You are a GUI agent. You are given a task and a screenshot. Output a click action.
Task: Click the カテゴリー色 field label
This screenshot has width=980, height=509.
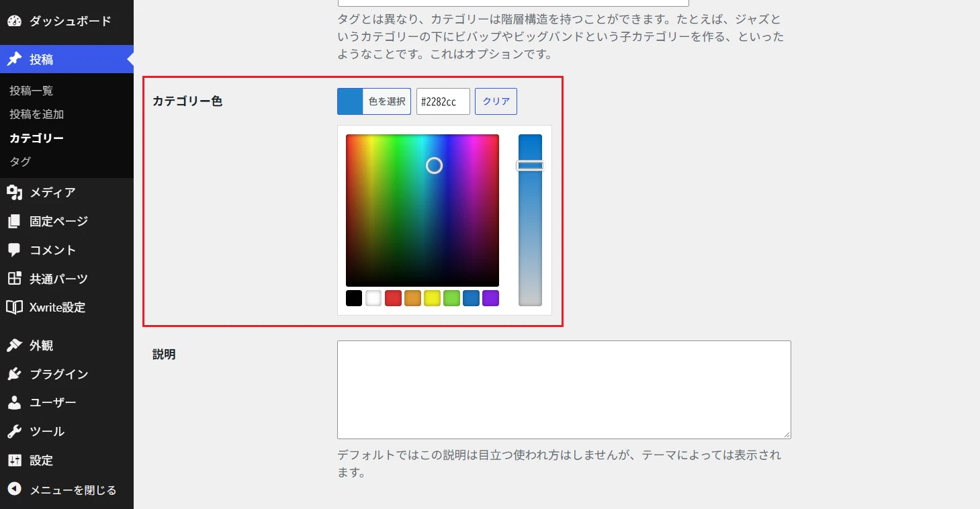(187, 101)
